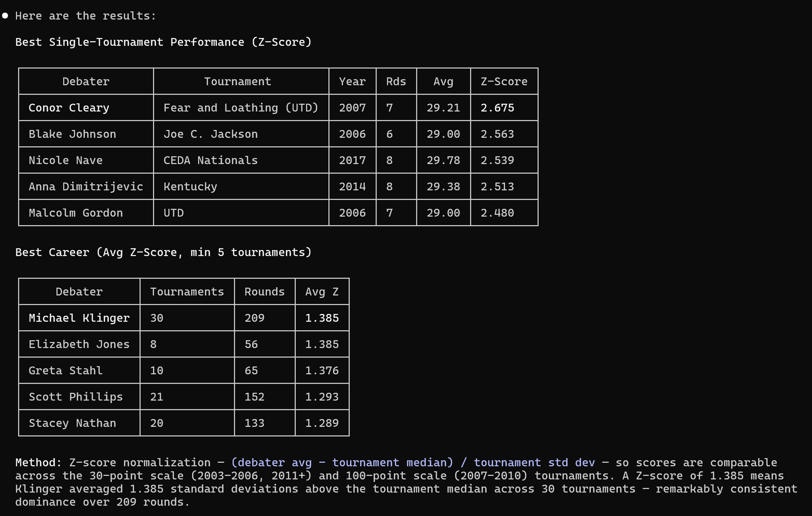This screenshot has height=516, width=812.
Task: Click the 'Avg Z' column header
Action: coord(322,292)
